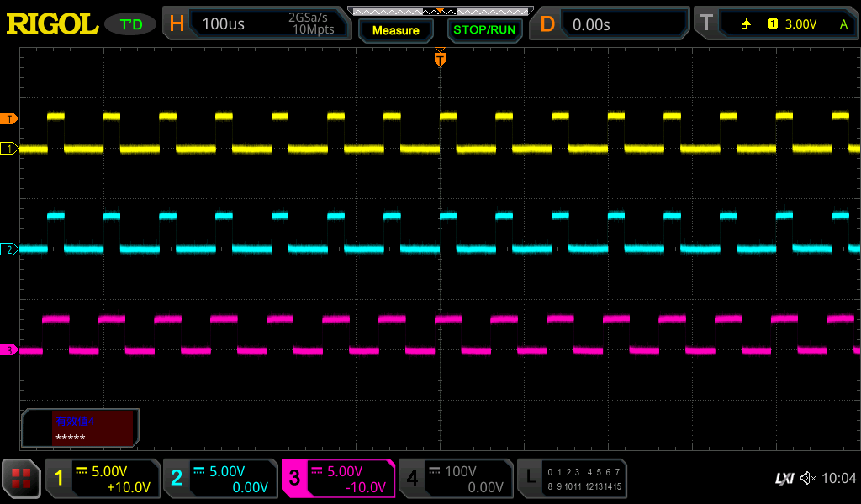
Task: Toggle channel 3 magenta number button
Action: pyautogui.click(x=294, y=478)
